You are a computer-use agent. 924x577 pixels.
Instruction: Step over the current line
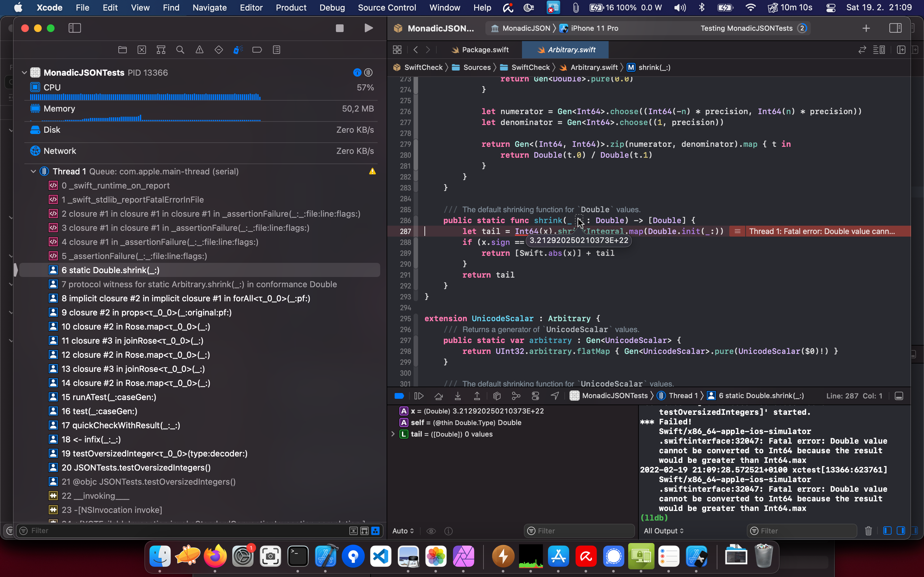pyautogui.click(x=438, y=396)
